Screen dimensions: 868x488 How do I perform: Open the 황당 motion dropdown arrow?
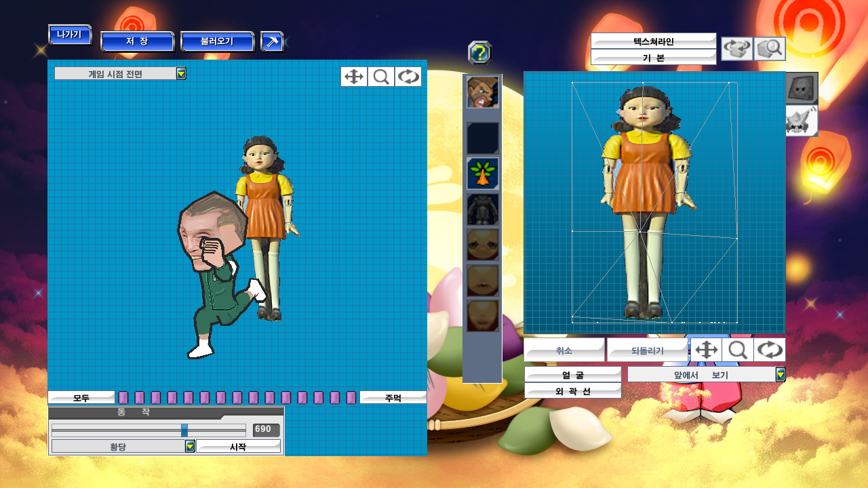tap(190, 446)
